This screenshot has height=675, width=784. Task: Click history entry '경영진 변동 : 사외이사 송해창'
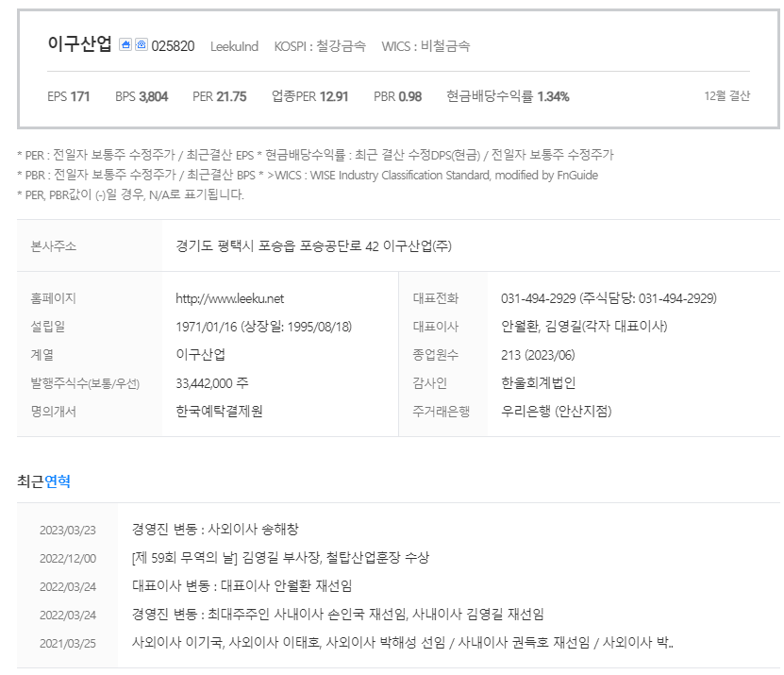215,530
